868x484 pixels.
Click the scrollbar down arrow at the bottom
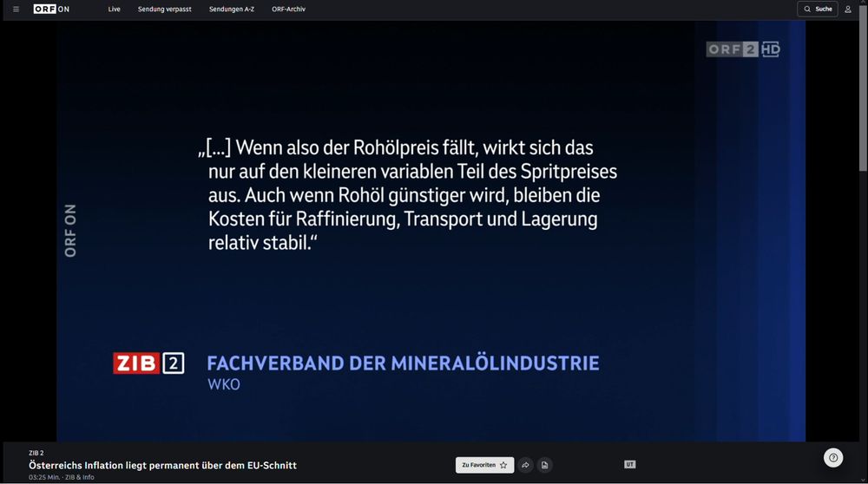(863, 481)
